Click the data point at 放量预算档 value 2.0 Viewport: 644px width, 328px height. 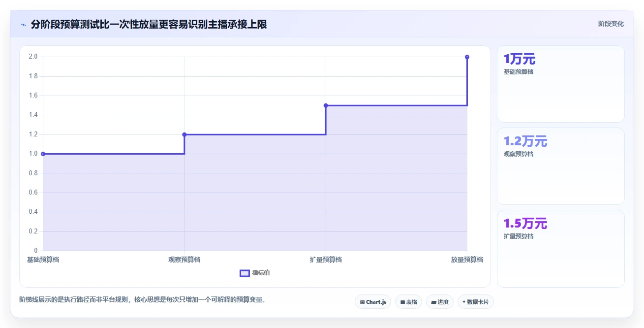coord(467,57)
